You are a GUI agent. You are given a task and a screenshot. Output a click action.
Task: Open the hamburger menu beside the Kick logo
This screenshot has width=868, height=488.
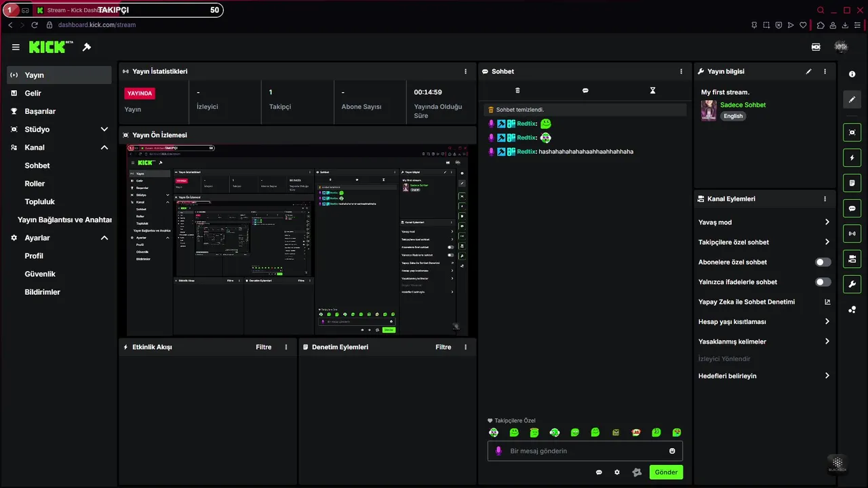[16, 47]
